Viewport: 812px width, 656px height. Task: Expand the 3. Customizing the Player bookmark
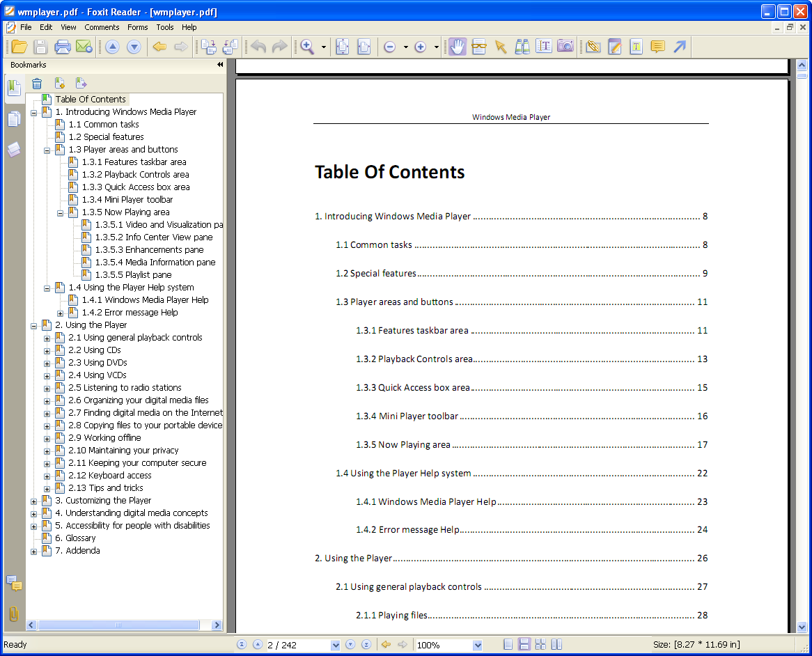click(33, 501)
